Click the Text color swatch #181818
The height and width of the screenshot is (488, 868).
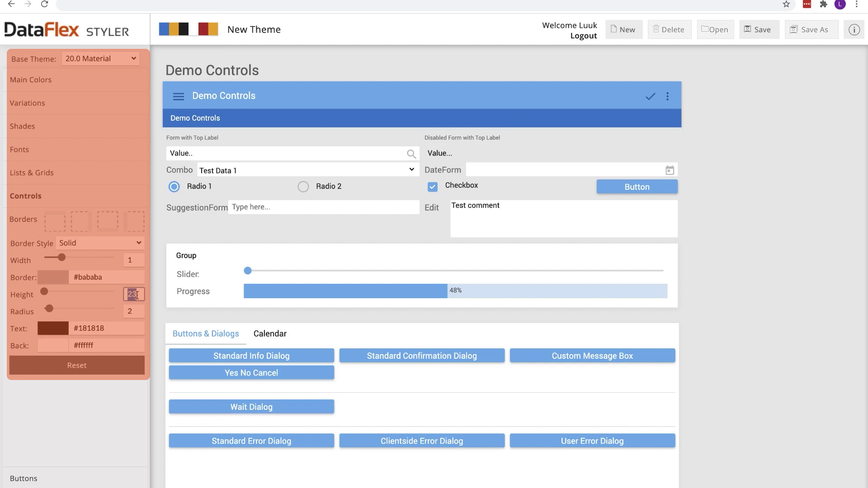pyautogui.click(x=53, y=328)
